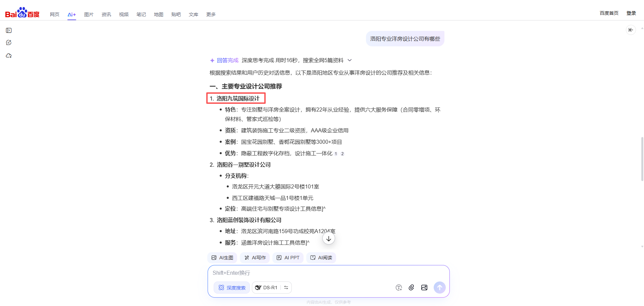Click the 登录 login link

(x=631, y=13)
